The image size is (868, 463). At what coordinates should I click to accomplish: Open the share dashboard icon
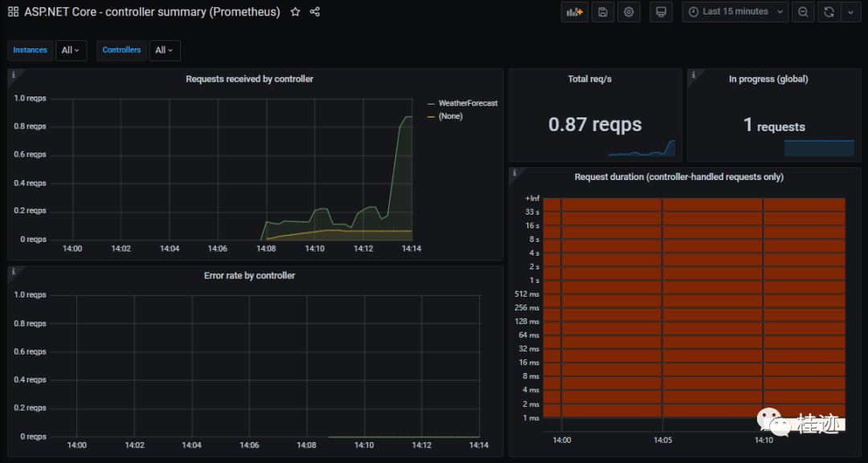click(315, 11)
